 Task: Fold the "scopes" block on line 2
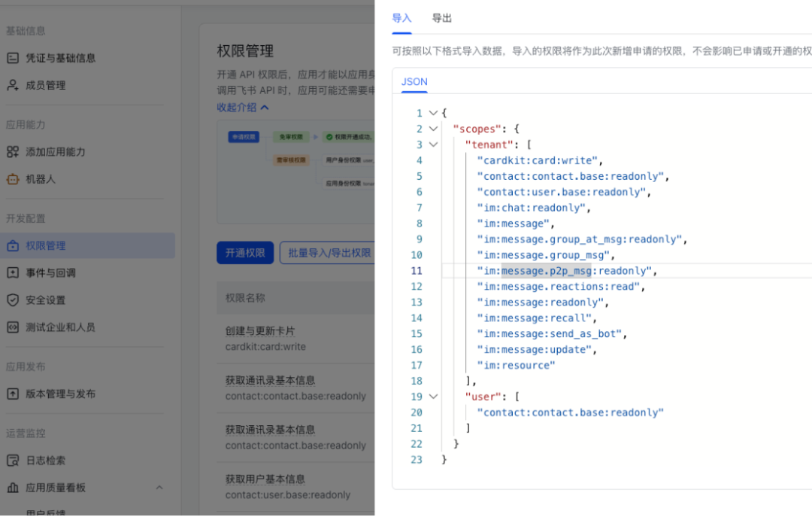point(434,129)
